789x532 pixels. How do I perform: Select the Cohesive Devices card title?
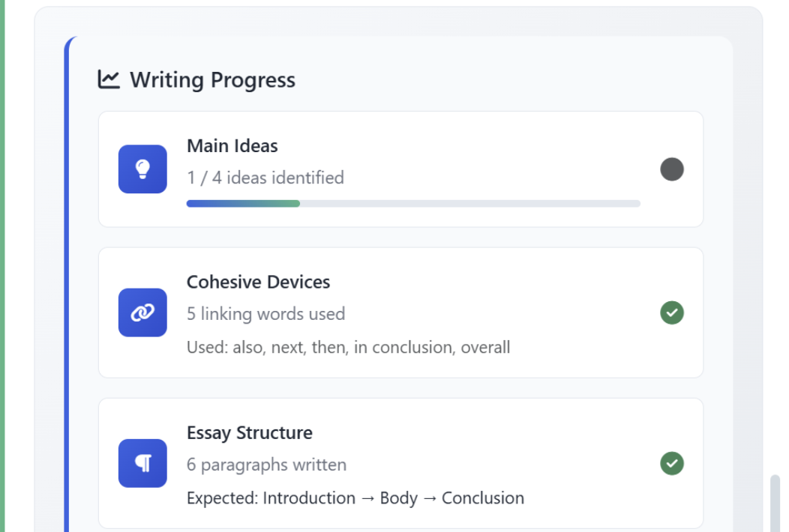click(x=258, y=282)
